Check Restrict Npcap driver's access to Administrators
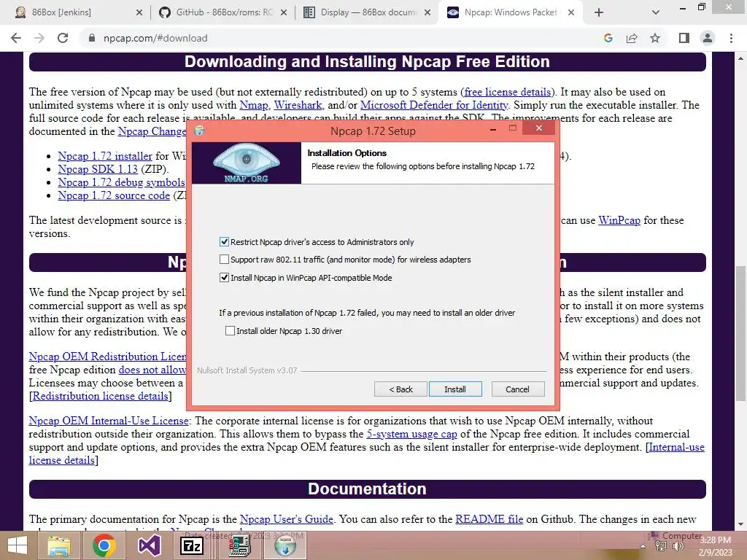The width and height of the screenshot is (747, 560). 224,242
